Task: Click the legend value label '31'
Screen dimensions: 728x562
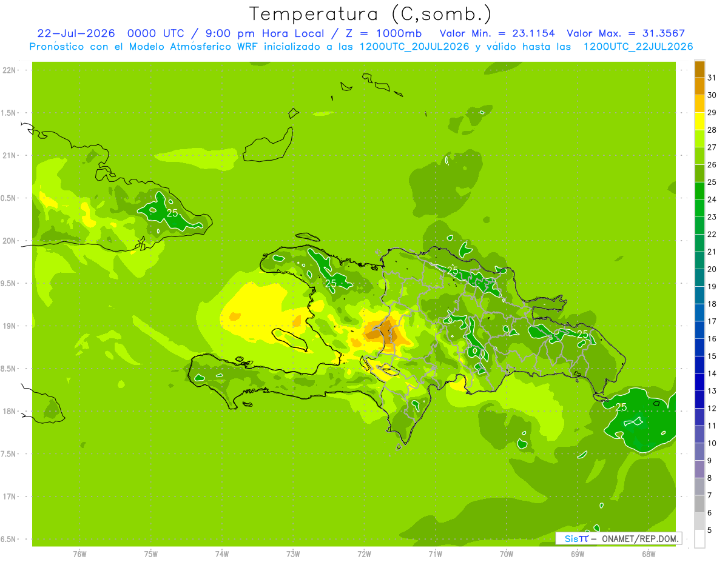Action: point(712,78)
